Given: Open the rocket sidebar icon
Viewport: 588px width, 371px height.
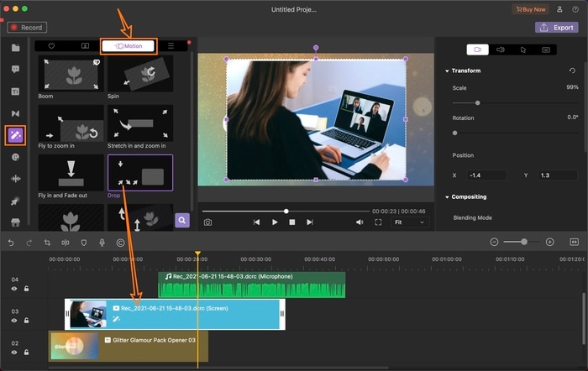Looking at the screenshot, I should (x=15, y=201).
